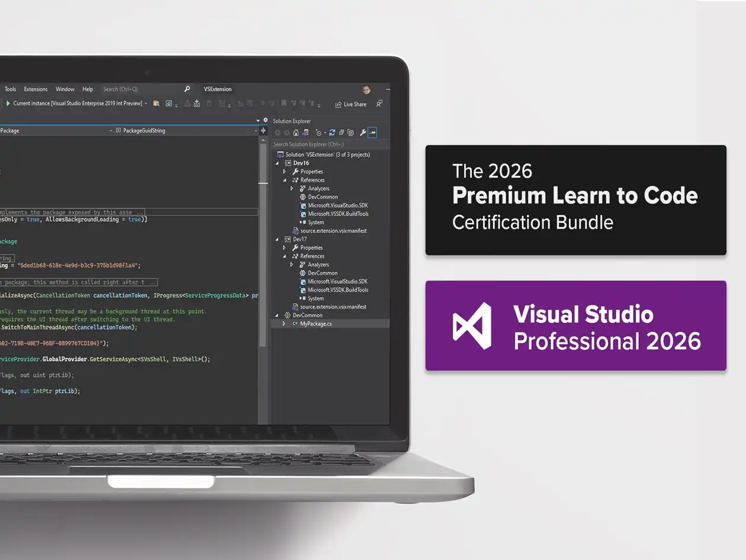Toggle the Preview Selected Items option
The width and height of the screenshot is (746, 560).
372,133
